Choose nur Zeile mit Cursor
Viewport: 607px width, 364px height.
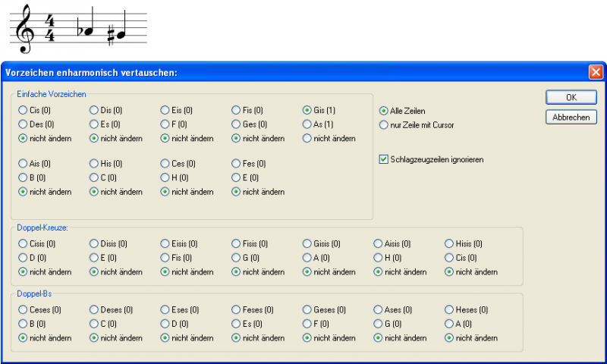384,124
